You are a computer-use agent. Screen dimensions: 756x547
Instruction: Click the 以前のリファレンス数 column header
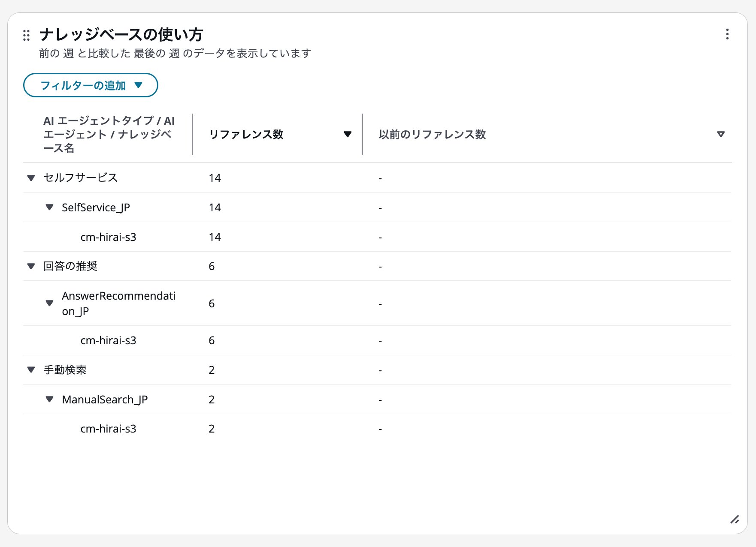click(x=432, y=134)
